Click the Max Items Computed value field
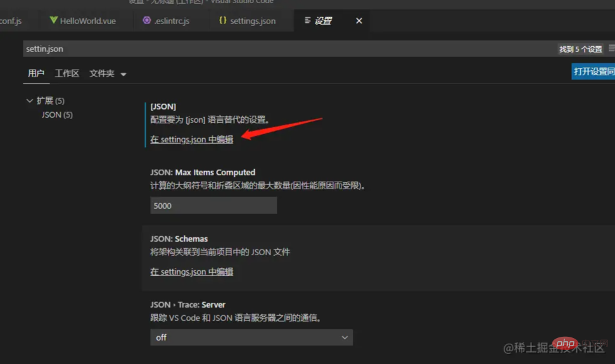This screenshot has width=615, height=364. (x=213, y=206)
